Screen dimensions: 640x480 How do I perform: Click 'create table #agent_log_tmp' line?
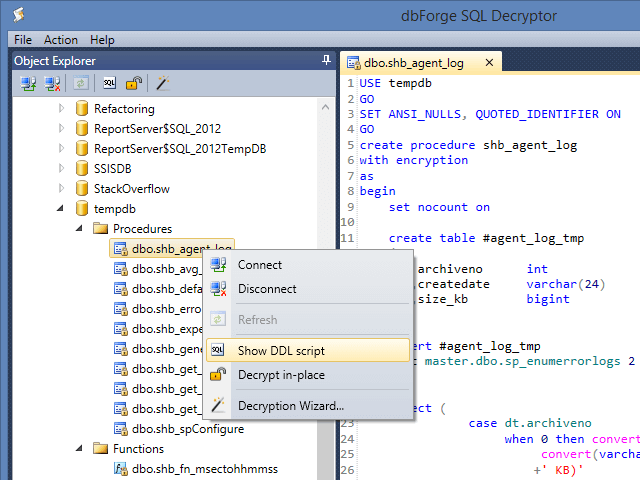point(486,238)
